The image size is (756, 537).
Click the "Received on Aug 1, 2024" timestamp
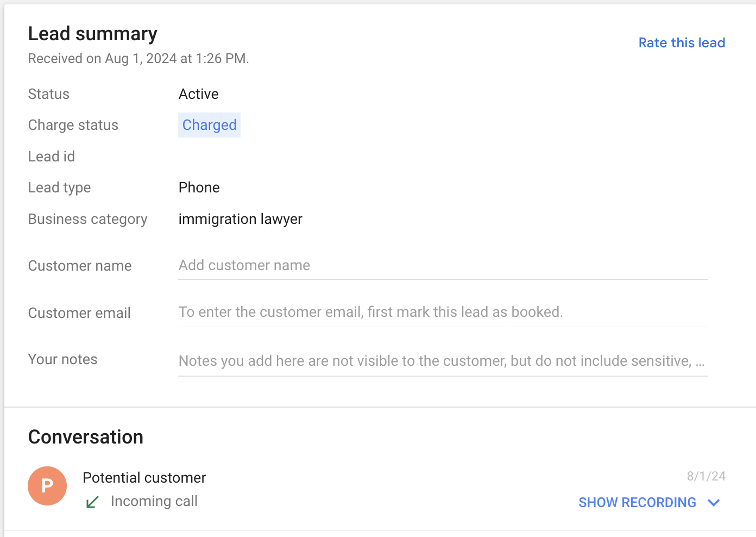(138, 58)
